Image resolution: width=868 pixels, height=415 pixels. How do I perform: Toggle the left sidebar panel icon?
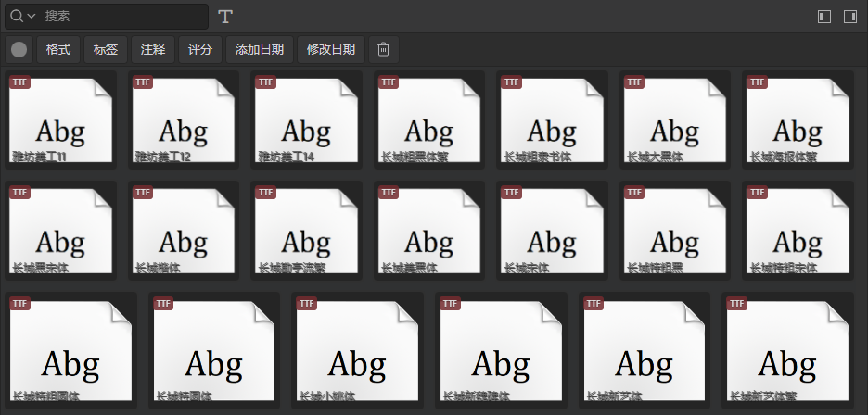tap(824, 17)
